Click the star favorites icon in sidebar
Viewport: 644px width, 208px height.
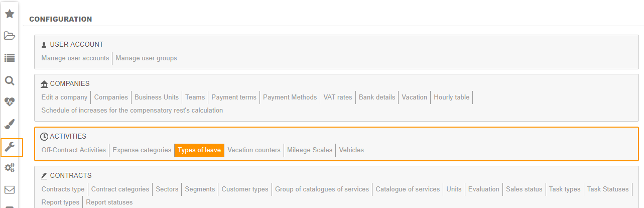tap(9, 14)
